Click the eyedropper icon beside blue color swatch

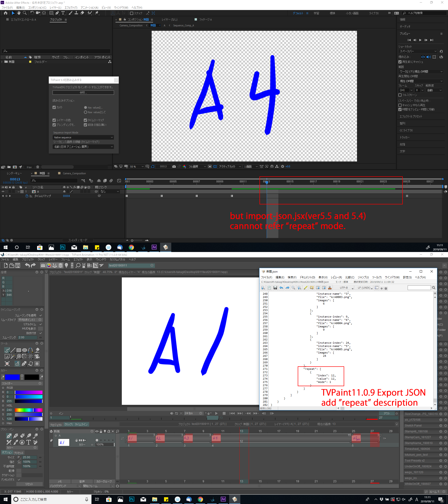3,377
